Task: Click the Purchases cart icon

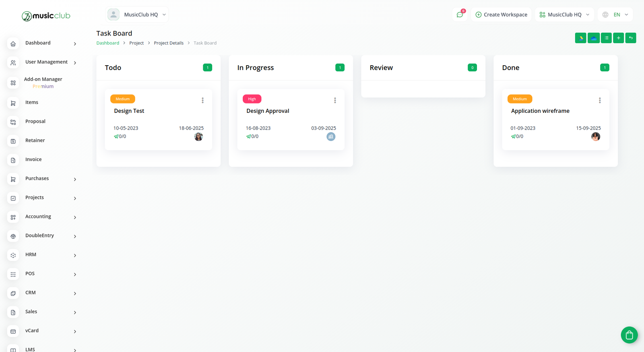Action: 13,179
